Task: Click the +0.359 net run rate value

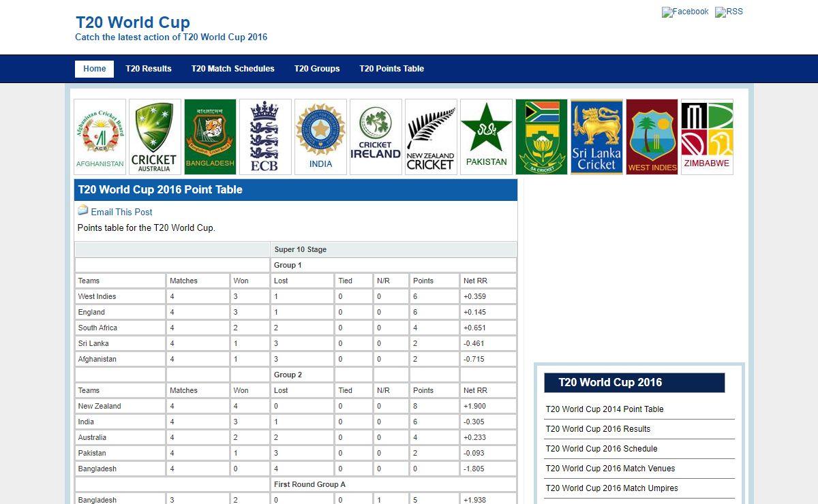Action: click(474, 297)
